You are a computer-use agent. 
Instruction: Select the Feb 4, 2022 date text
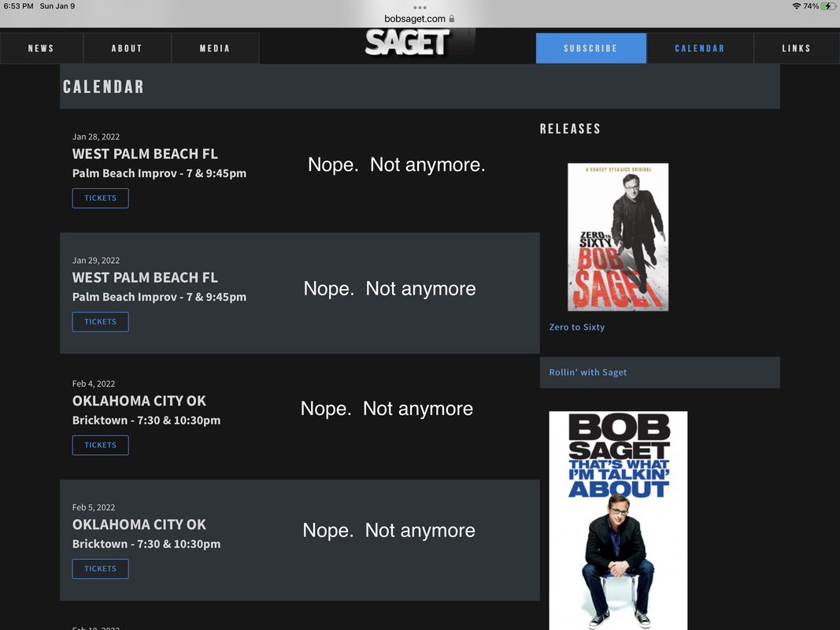[94, 384]
